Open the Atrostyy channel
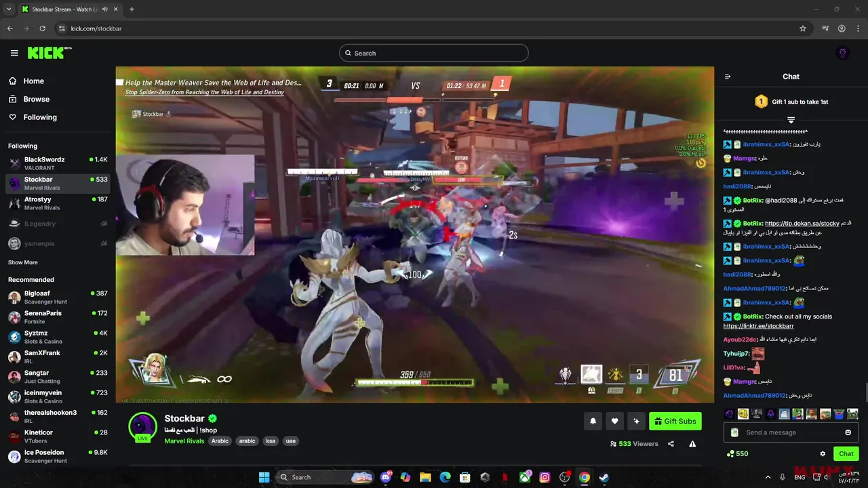This screenshot has width=868, height=488. point(58,203)
